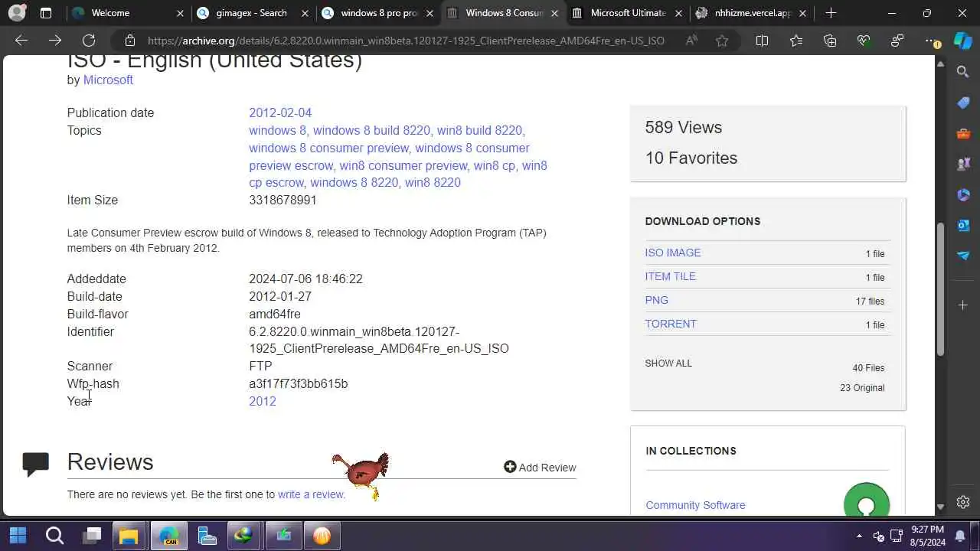The height and width of the screenshot is (551, 980).
Task: Open sidebar Microsoft 365 icon
Action: [x=963, y=194]
